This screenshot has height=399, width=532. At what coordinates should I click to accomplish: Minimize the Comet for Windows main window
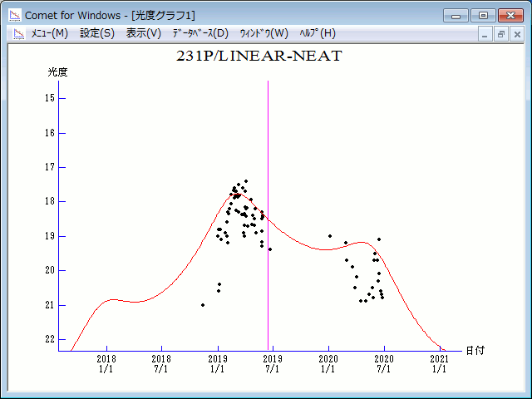pos(456,16)
